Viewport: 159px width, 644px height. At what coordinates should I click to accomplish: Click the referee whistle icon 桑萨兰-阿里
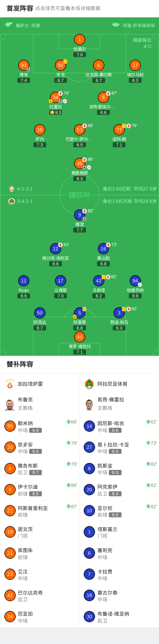tap(9, 24)
